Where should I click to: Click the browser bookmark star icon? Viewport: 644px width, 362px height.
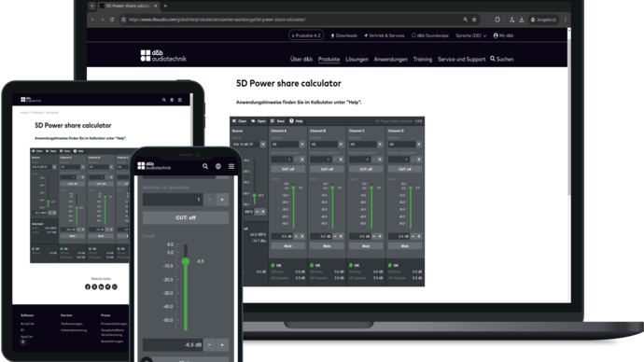pyautogui.click(x=474, y=20)
